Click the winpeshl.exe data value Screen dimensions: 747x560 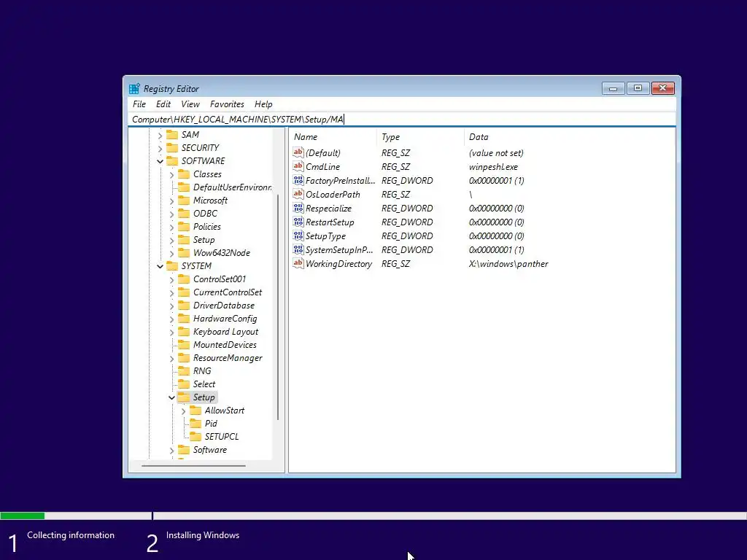tap(493, 167)
